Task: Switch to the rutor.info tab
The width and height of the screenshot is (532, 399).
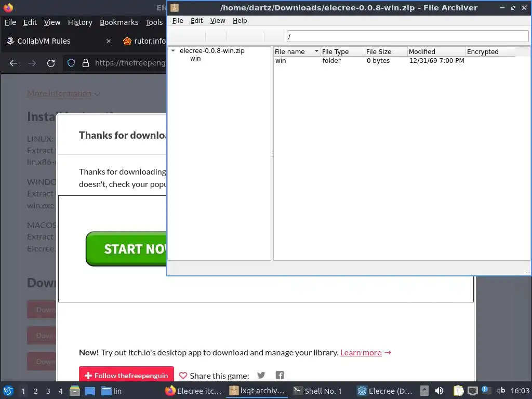Action: point(144,41)
